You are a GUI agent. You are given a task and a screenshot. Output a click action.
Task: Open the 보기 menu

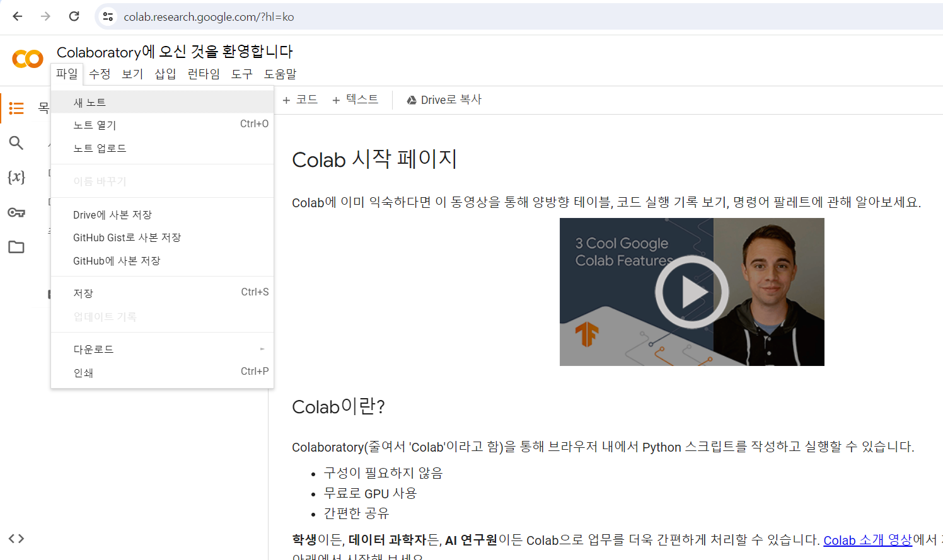(132, 74)
